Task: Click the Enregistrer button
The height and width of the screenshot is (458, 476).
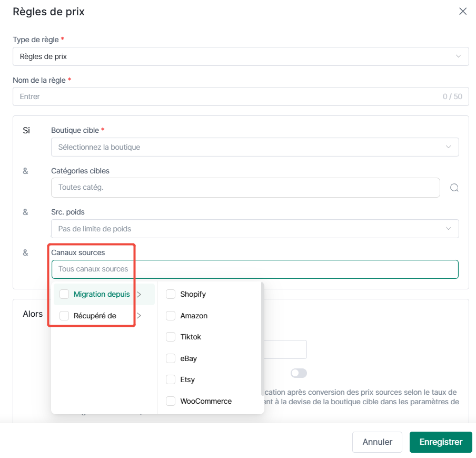Action: click(441, 442)
